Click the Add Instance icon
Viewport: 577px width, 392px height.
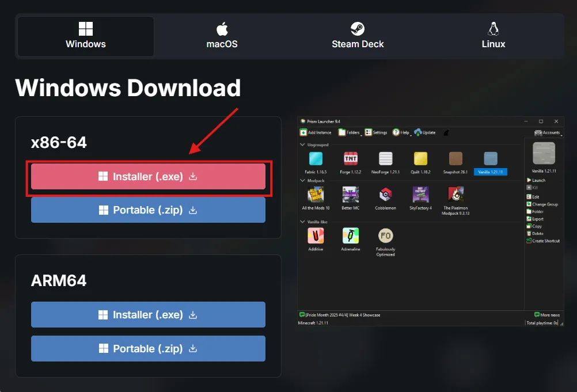tap(303, 132)
